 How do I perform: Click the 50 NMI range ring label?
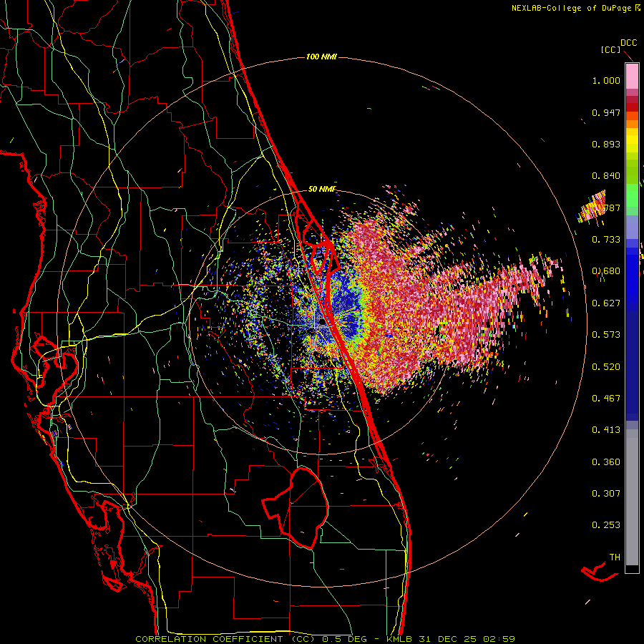click(x=322, y=189)
